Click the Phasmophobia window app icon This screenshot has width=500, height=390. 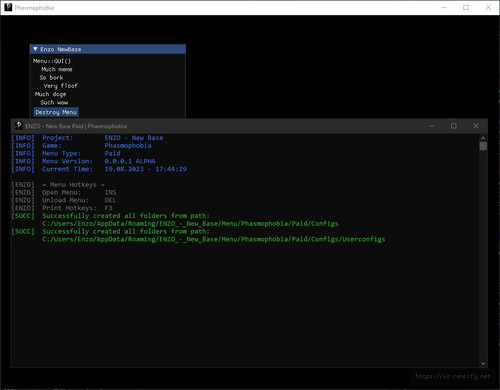point(8,7)
